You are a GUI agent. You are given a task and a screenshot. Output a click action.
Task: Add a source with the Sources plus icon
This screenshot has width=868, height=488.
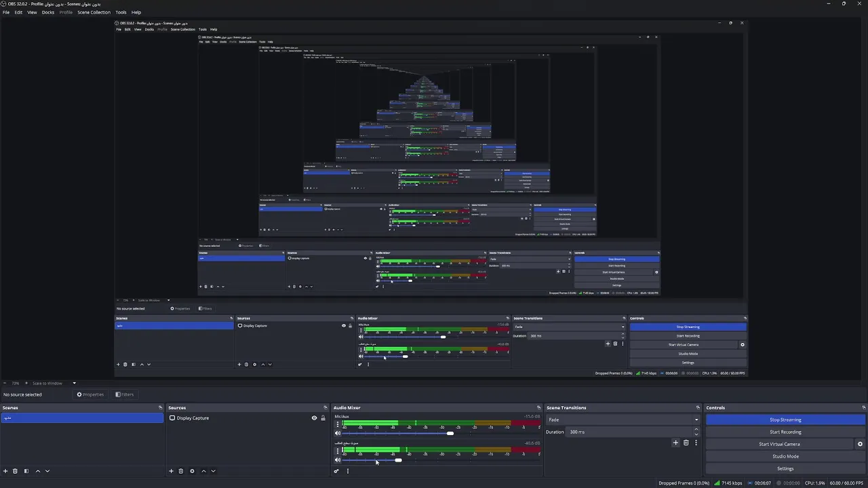[x=171, y=471]
